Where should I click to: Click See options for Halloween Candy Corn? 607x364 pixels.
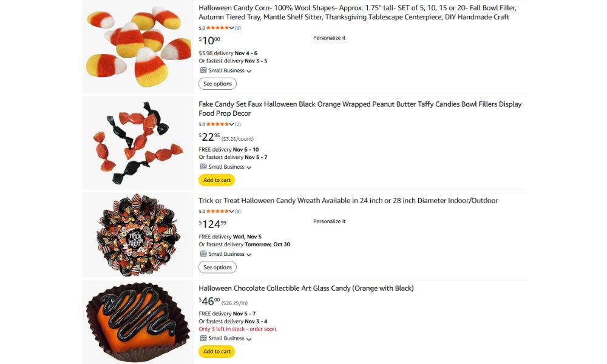(217, 83)
